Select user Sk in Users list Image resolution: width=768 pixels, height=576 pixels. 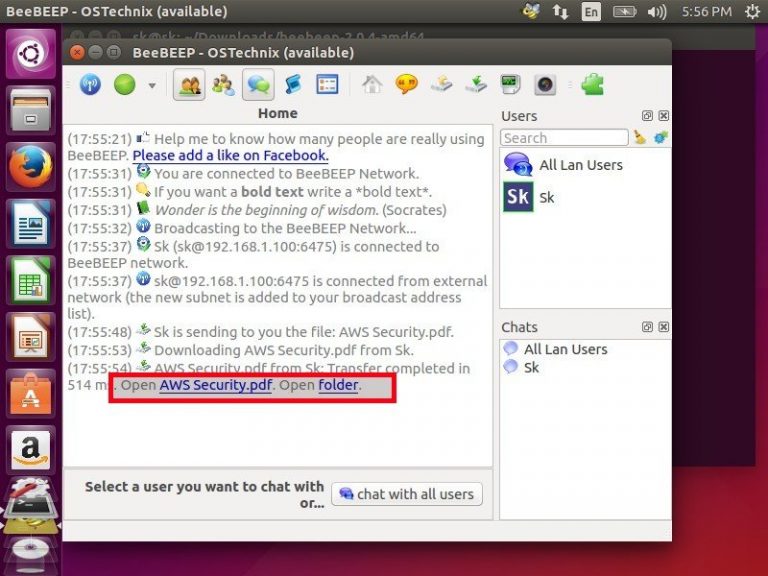(585, 197)
